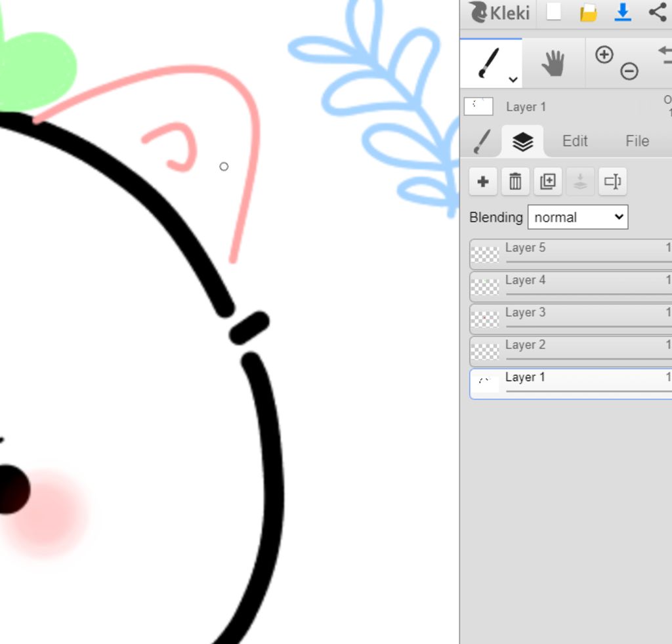The width and height of the screenshot is (672, 644).
Task: Open an image with folder icon
Action: tap(589, 12)
